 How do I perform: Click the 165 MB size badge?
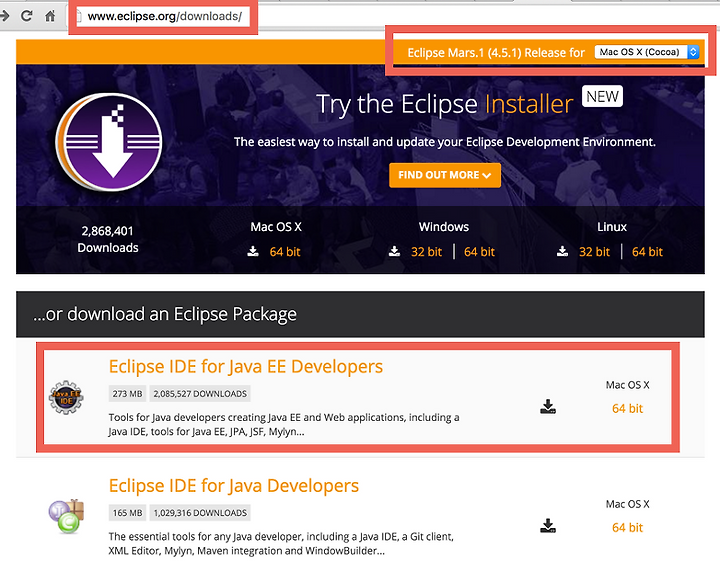[x=127, y=513]
